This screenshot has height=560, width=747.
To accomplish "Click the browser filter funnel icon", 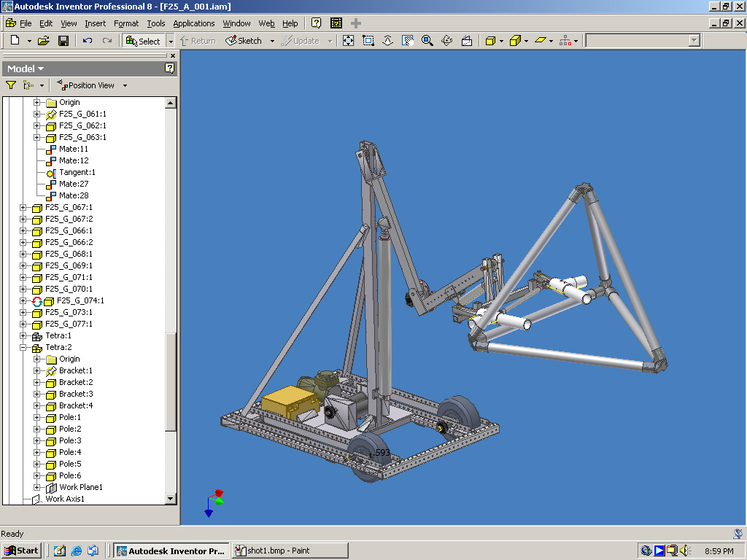I will click(10, 85).
